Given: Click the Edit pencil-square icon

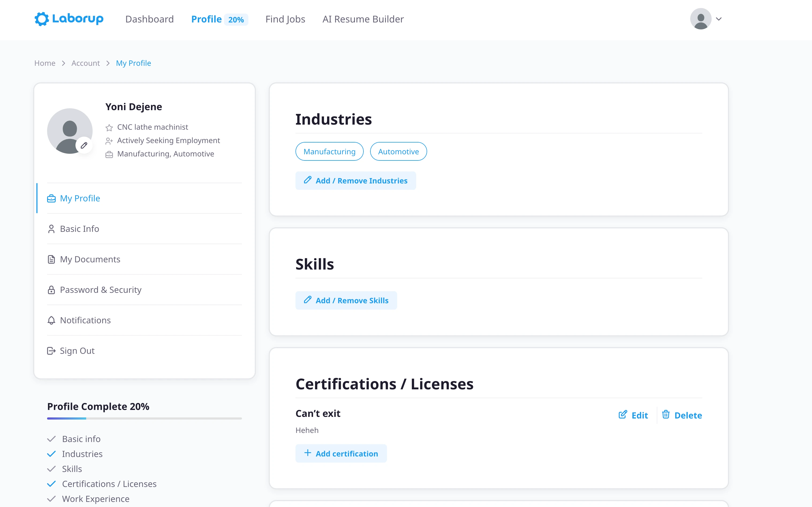Looking at the screenshot, I should (623, 414).
